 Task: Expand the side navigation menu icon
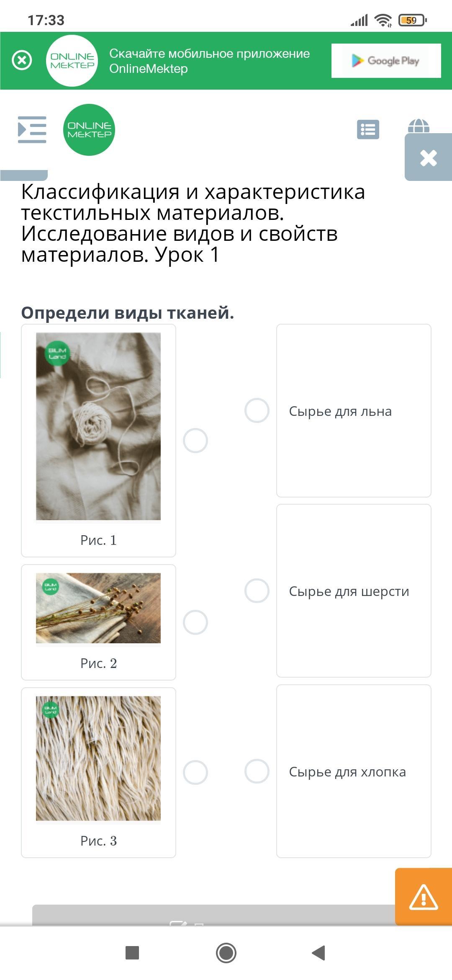[32, 130]
